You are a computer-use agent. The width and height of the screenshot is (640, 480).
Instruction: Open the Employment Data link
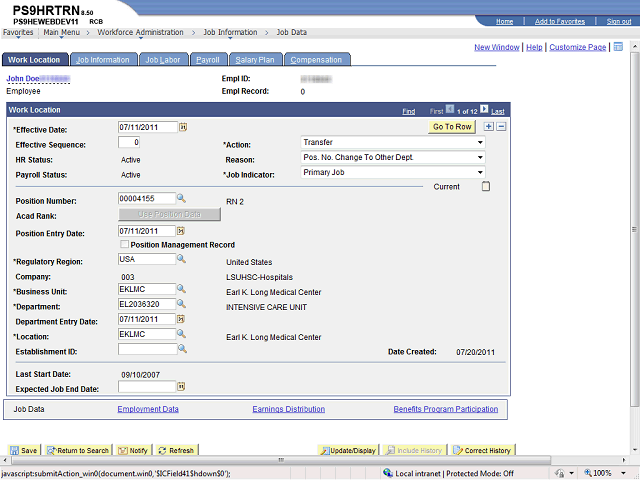coord(148,409)
